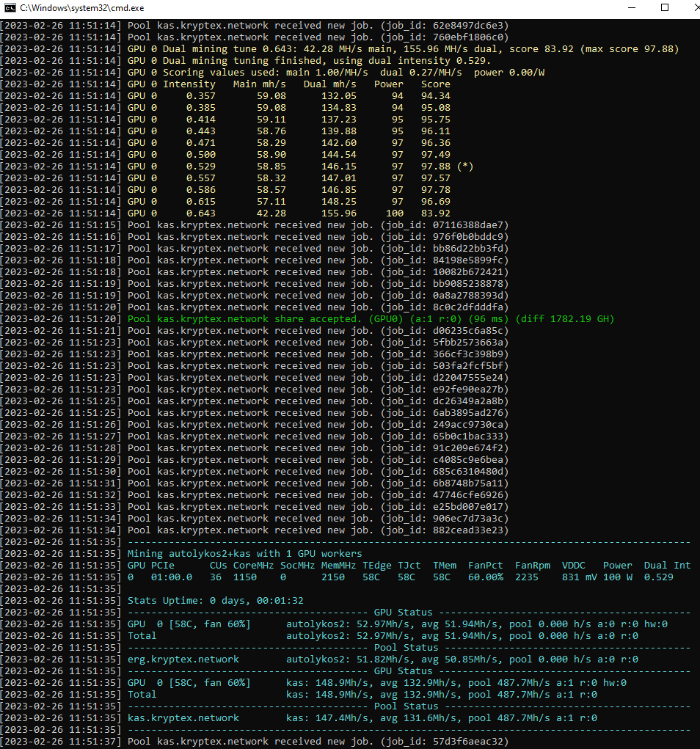The width and height of the screenshot is (700, 749).
Task: Click the fan percentage 60.00%
Action: click(x=486, y=577)
